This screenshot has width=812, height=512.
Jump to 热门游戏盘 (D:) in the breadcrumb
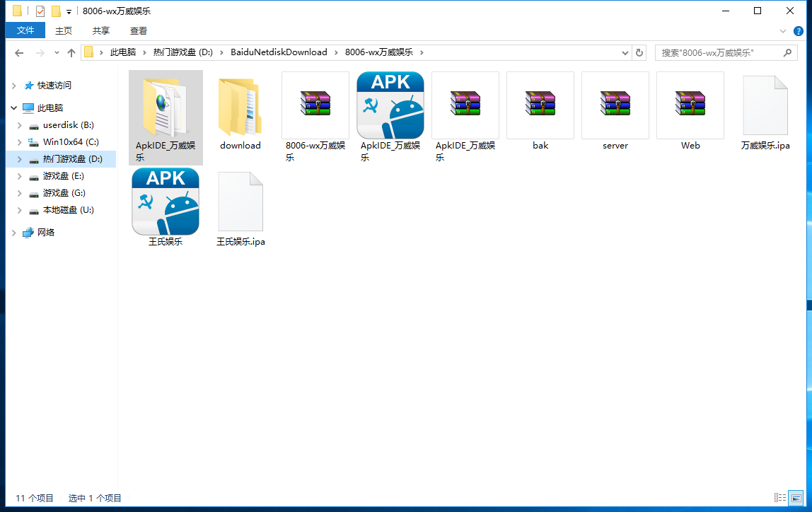pos(182,52)
